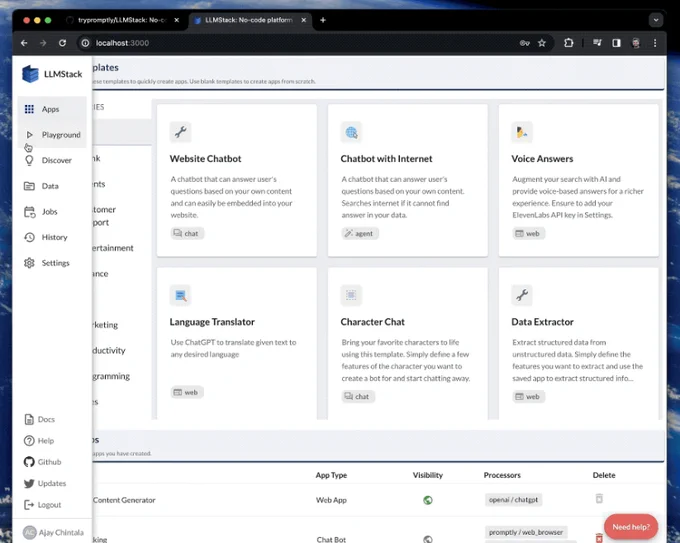Screen dimensions: 680x543
Task: Click the web tag on Voice Answers
Action: (528, 233)
